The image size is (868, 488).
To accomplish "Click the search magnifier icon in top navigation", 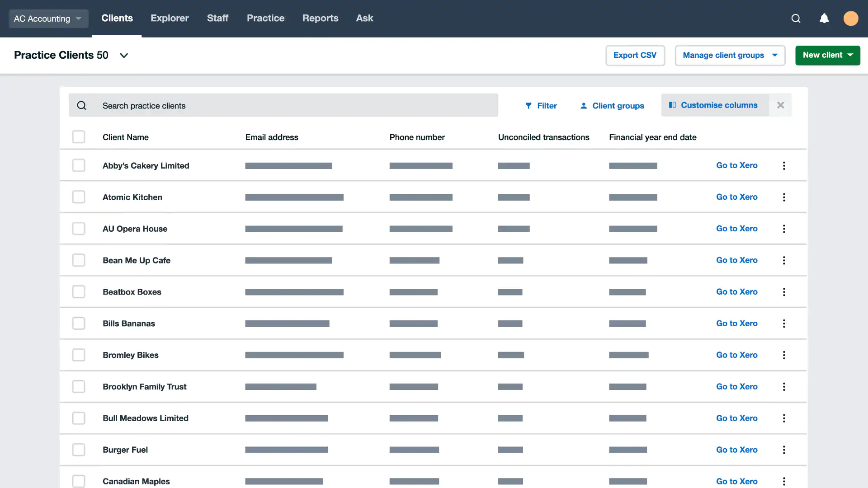I will click(x=796, y=19).
